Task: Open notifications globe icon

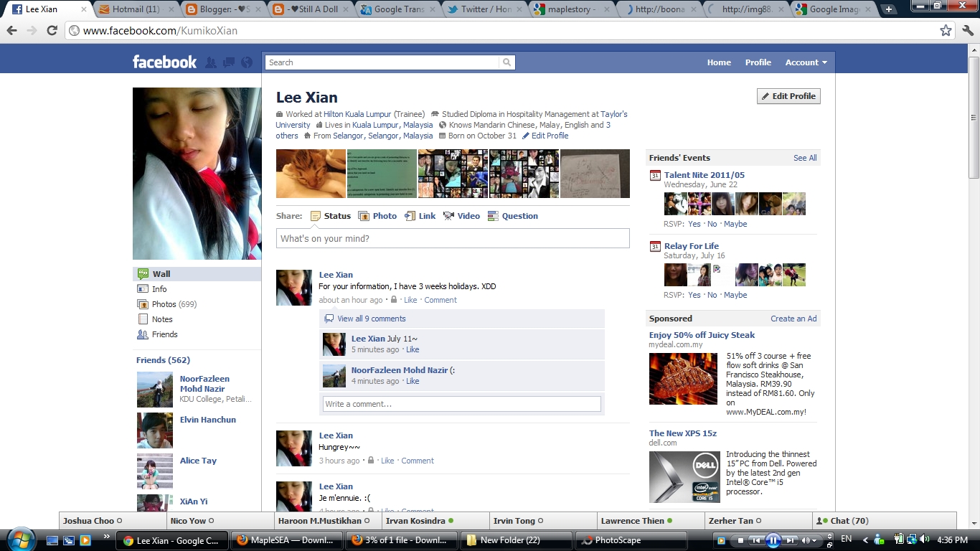Action: [247, 62]
